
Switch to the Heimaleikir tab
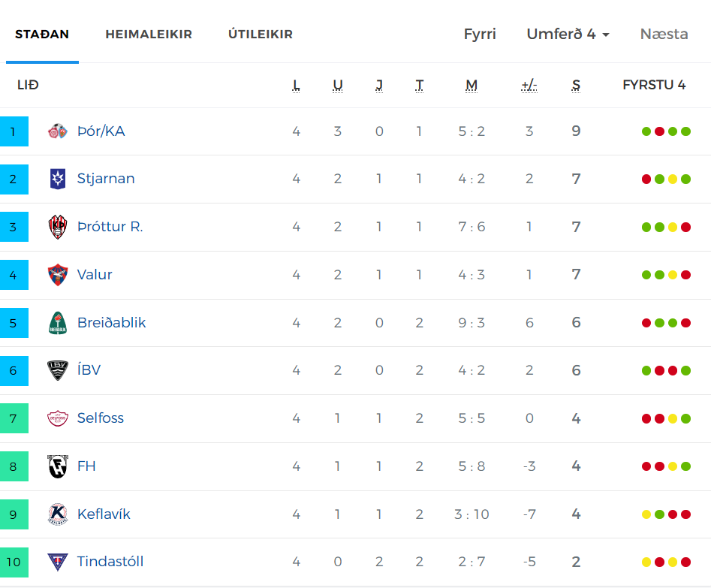click(149, 34)
